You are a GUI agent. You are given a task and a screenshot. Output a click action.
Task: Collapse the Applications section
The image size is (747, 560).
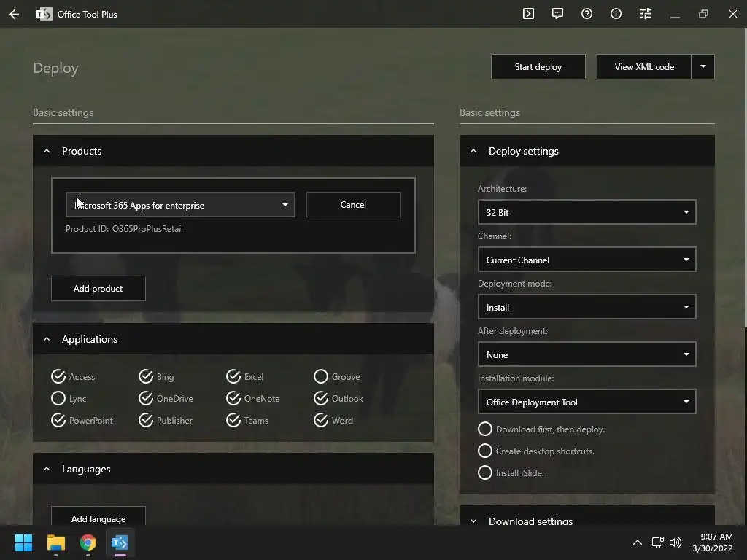coord(47,339)
